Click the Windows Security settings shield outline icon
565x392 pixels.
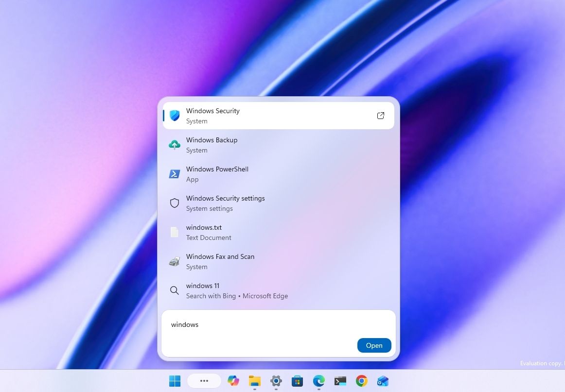click(x=175, y=203)
